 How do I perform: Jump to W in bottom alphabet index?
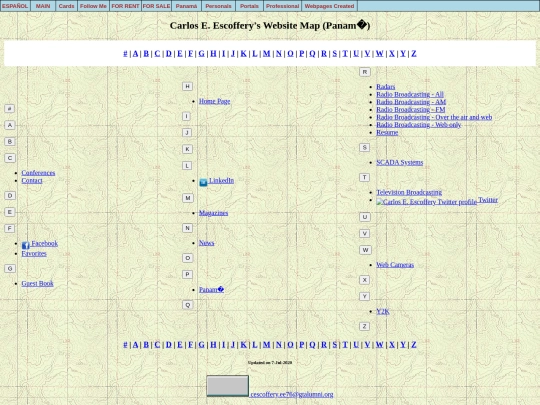[380, 344]
